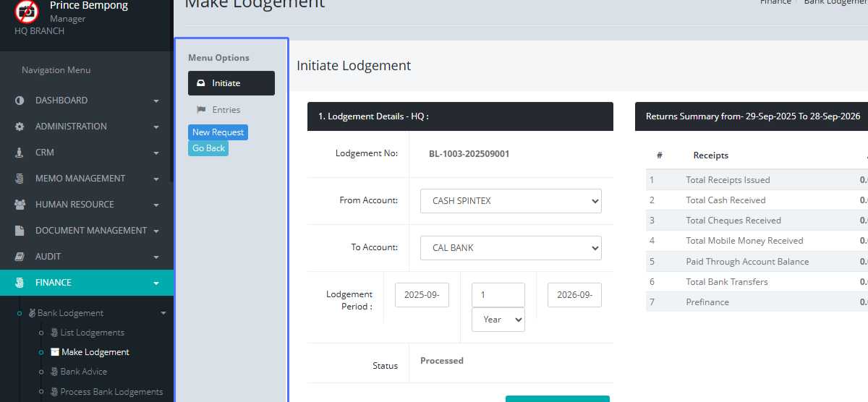Screen dimensions: 868x402
Task: Click the CRM icon in sidebar
Action: 20,153
